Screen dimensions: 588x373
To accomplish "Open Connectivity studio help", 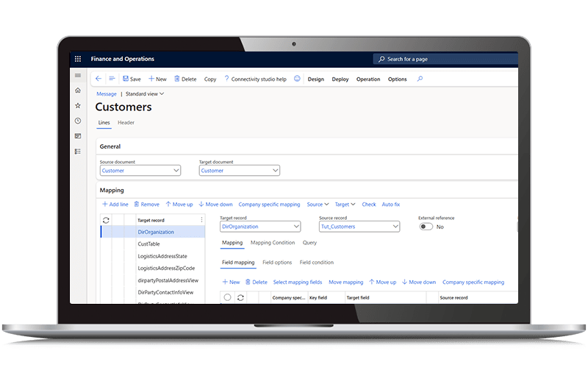I will click(255, 79).
